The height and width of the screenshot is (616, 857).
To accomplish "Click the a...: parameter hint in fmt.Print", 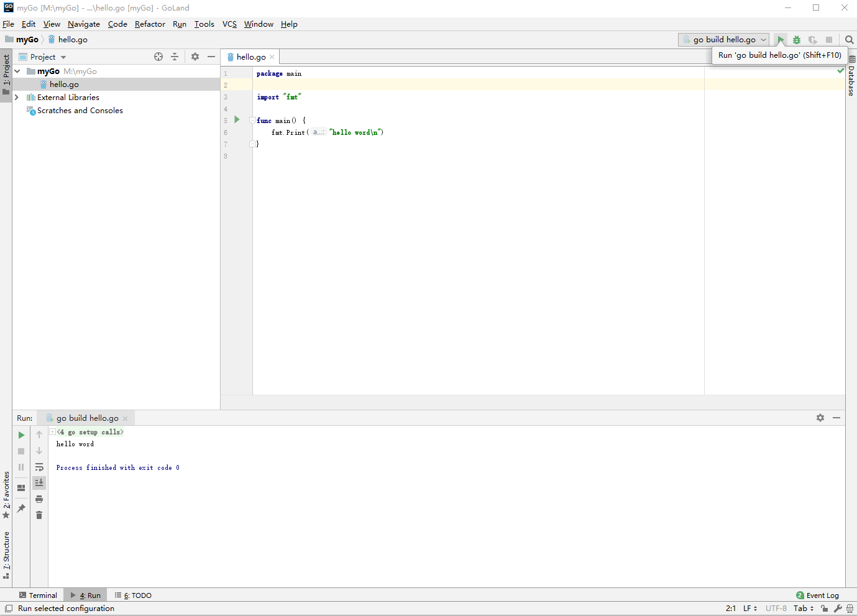I will coord(318,132).
